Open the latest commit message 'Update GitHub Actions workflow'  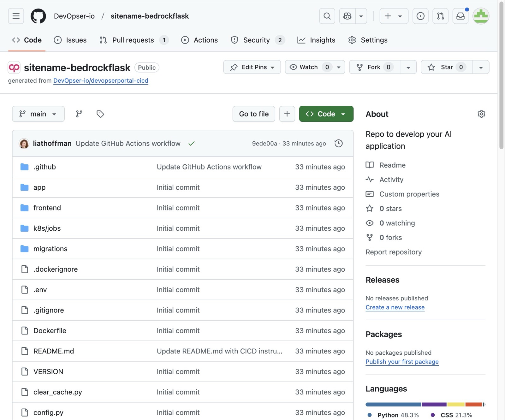click(128, 144)
